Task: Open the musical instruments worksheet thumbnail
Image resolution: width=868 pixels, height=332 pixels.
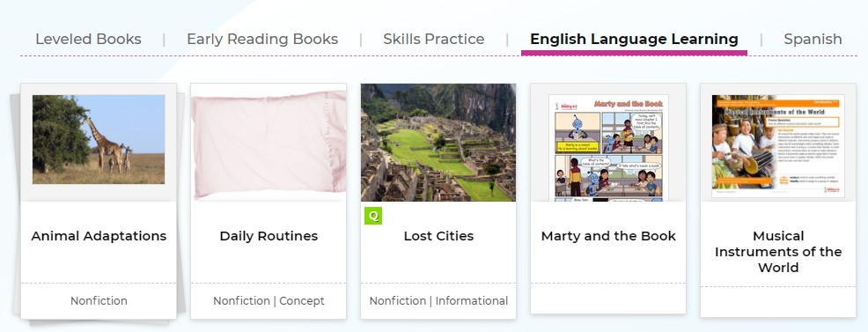Action: (x=778, y=146)
